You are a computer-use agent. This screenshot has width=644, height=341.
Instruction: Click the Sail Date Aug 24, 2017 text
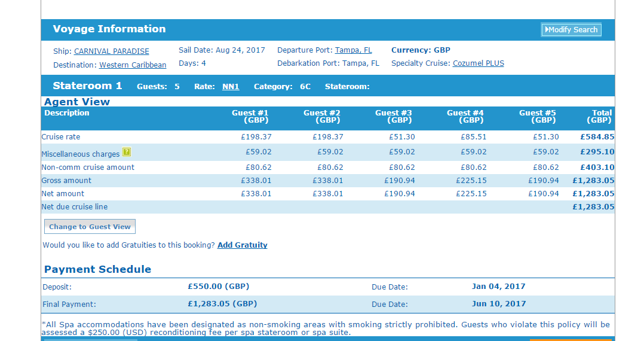(x=222, y=50)
